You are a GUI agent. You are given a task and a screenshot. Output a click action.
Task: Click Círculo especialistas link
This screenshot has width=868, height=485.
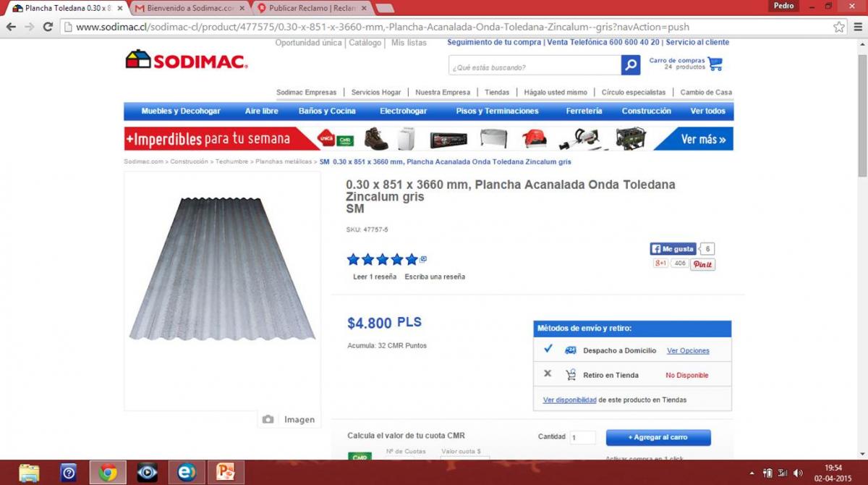click(x=634, y=93)
